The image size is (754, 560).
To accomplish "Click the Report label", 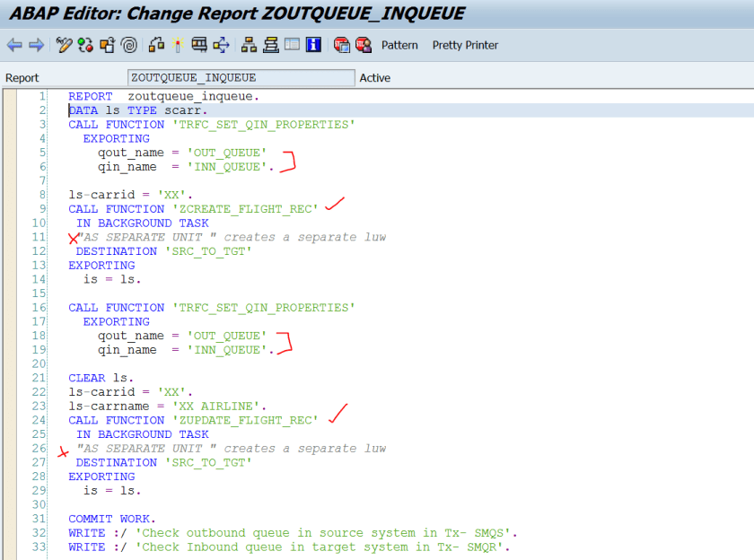I will point(22,78).
